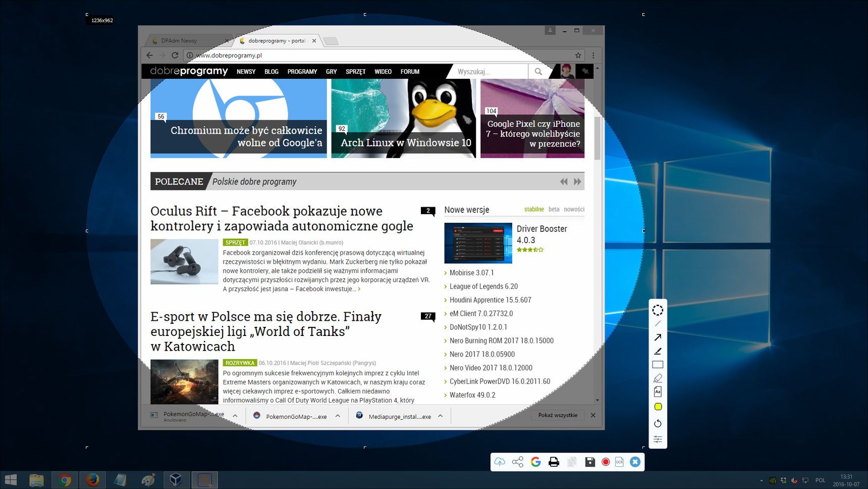Open League of Legends 6.20 link
This screenshot has width=868, height=489.
point(483,286)
